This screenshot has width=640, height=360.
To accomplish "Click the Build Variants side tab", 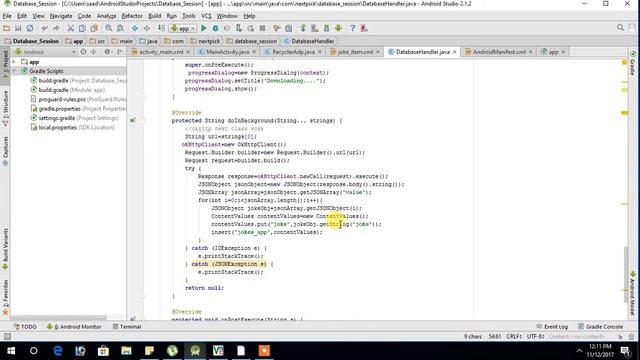I will [5, 248].
